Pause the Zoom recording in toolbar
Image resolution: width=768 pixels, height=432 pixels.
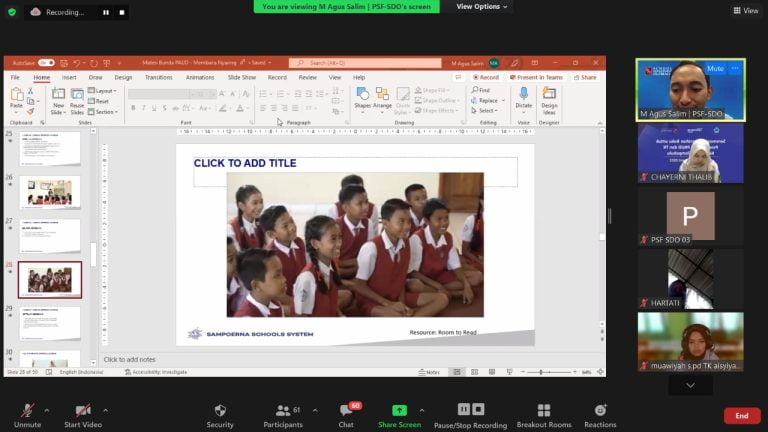pyautogui.click(x=464, y=409)
